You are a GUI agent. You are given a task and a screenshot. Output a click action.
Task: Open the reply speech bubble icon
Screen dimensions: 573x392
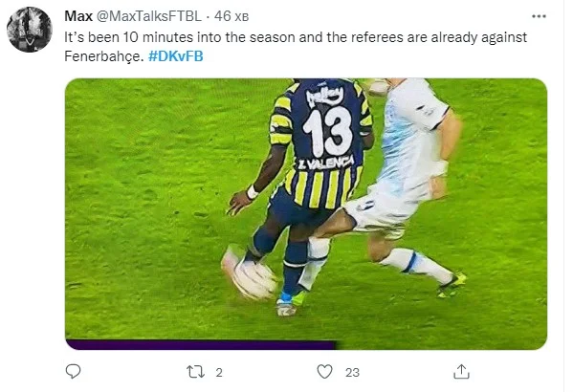pos(73,372)
